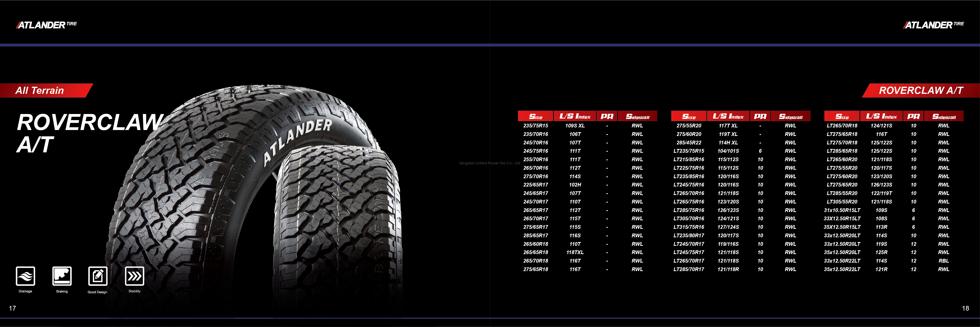Click the Braking text label

click(62, 291)
